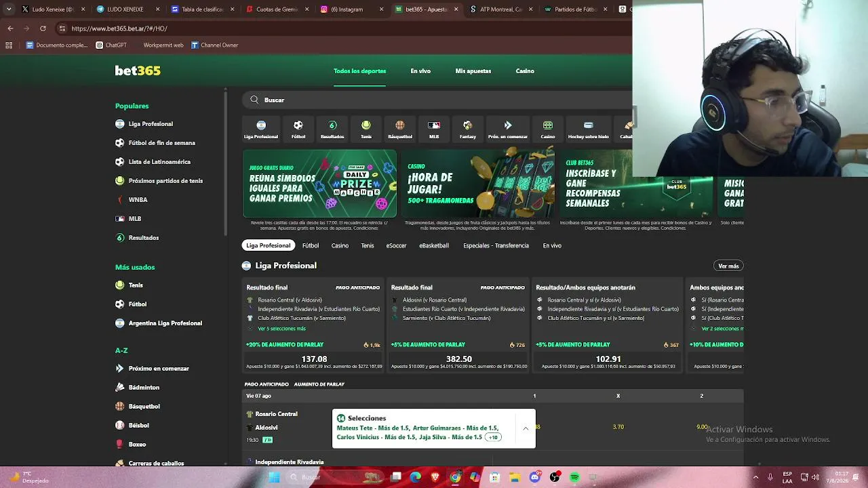Click the Bádminton shuttlecock icon in A-Z

pyautogui.click(x=120, y=388)
